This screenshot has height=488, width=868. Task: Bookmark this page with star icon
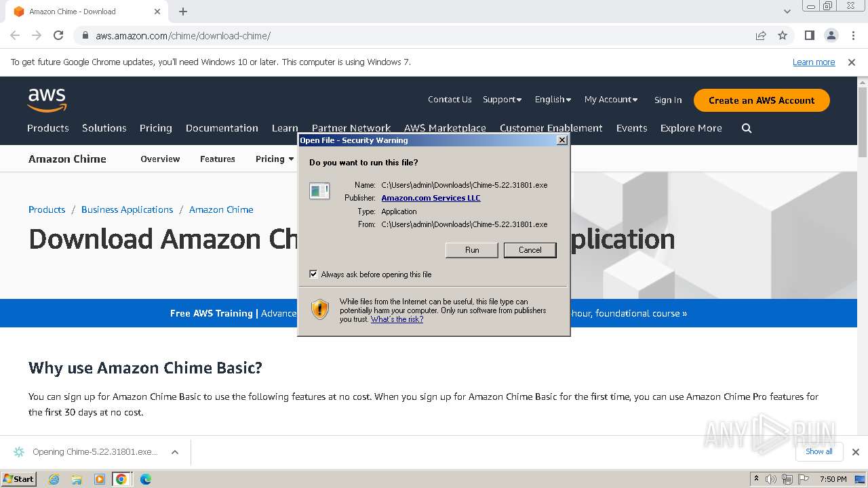point(783,35)
